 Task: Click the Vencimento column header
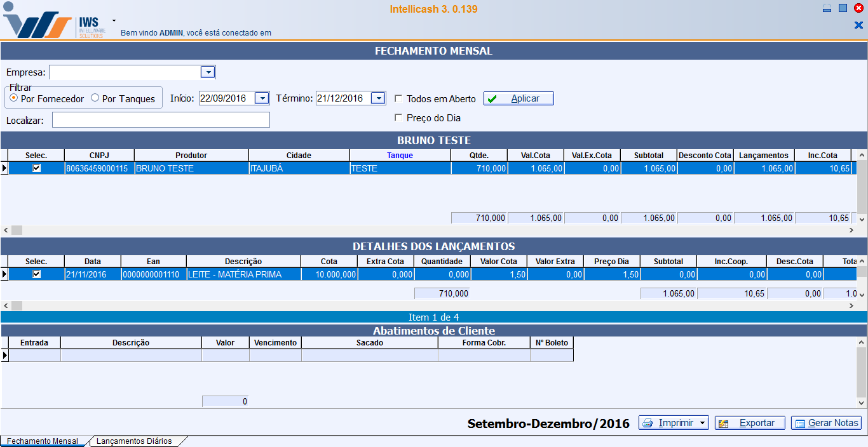click(x=275, y=343)
